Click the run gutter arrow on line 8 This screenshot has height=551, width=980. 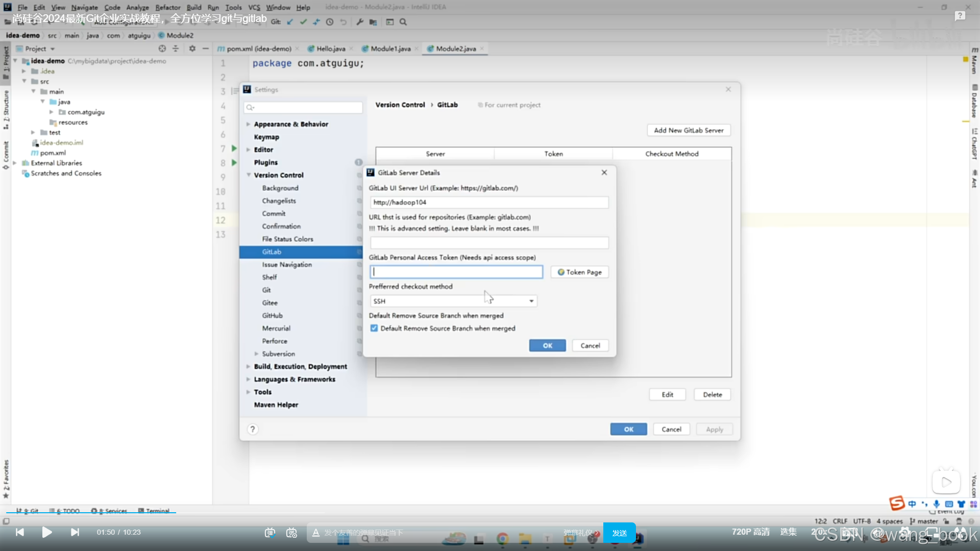[234, 163]
